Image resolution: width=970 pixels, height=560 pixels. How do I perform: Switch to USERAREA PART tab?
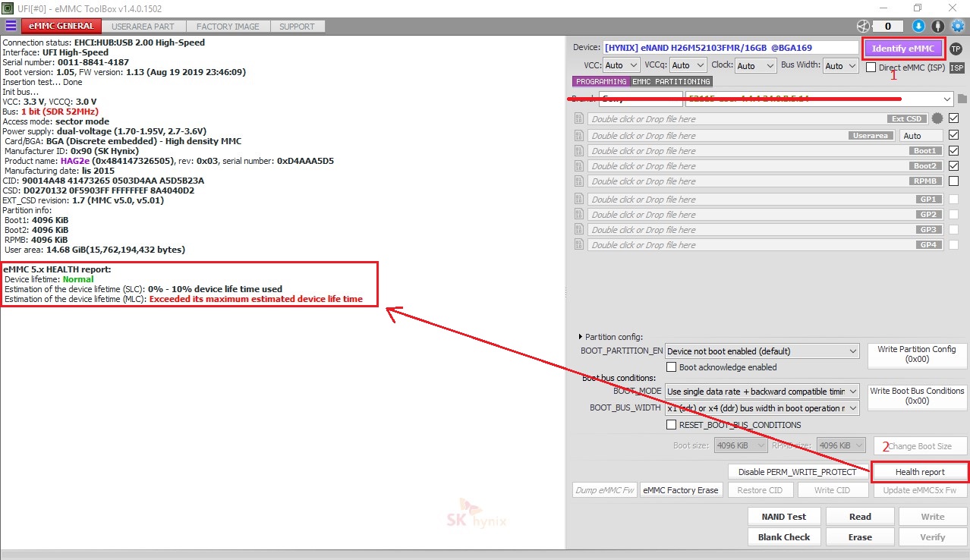(x=143, y=27)
